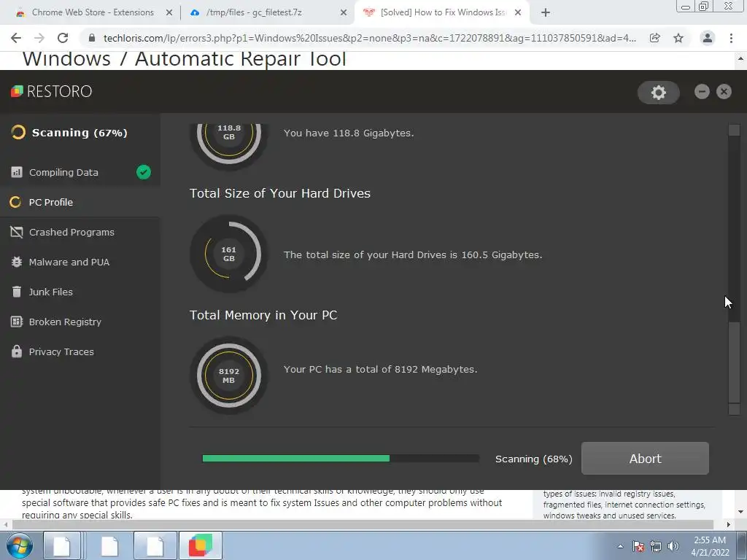This screenshot has height=560, width=747.
Task: Open Junk Files section
Action: (80, 292)
